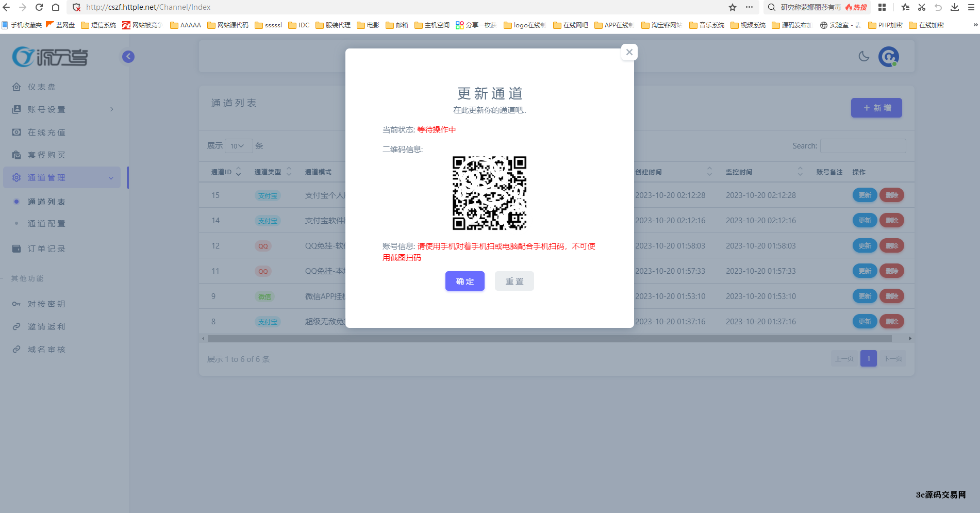This screenshot has width=980, height=513.
Task: Click the browser search box
Action: 818,7
